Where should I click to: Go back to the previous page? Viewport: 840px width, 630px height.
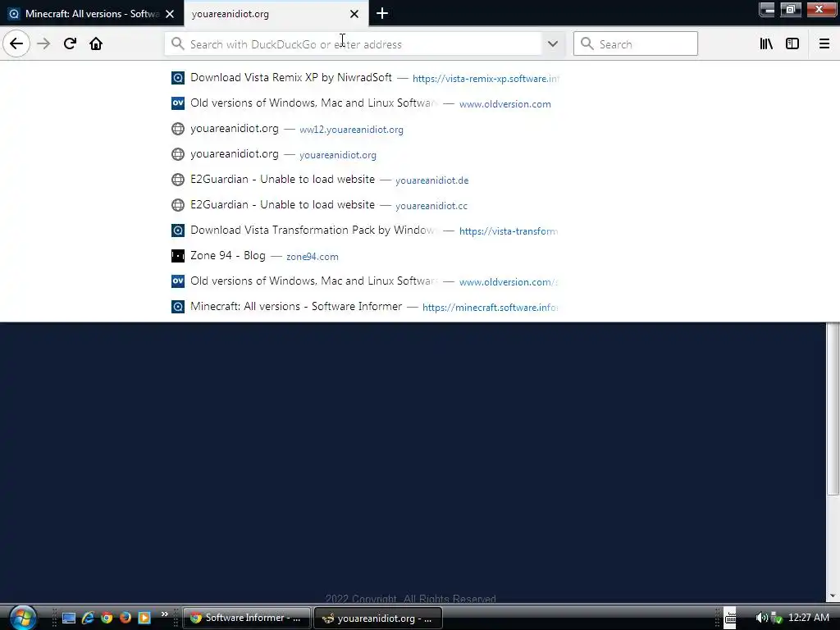pyautogui.click(x=16, y=43)
